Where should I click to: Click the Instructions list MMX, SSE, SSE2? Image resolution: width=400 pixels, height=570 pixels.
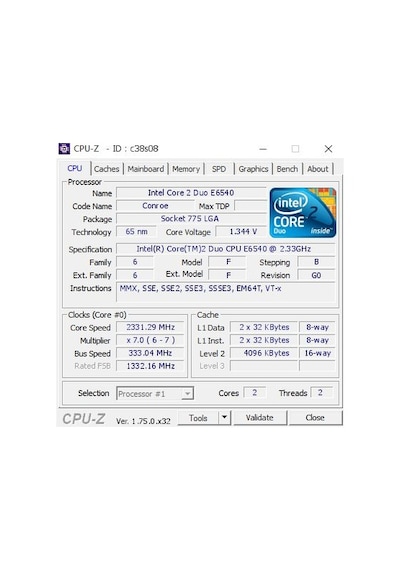pos(225,292)
